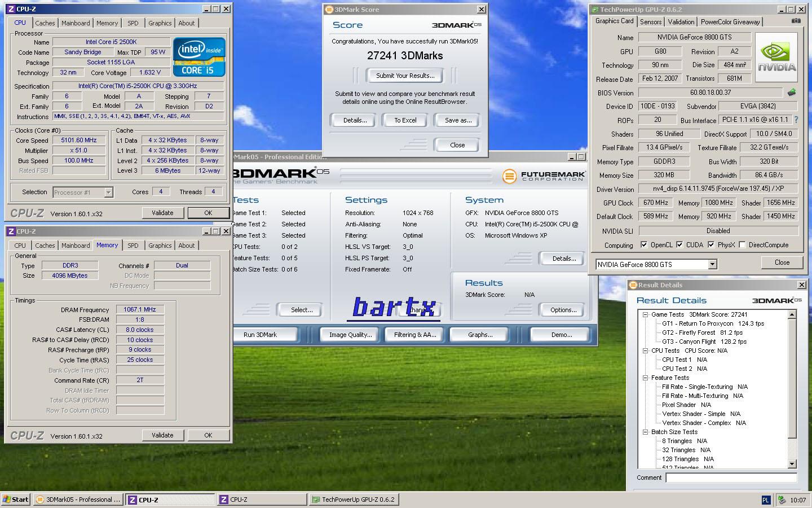The height and width of the screenshot is (508, 812).
Task: Click the CPU-Z title bar icon of top window
Action: (x=11, y=9)
